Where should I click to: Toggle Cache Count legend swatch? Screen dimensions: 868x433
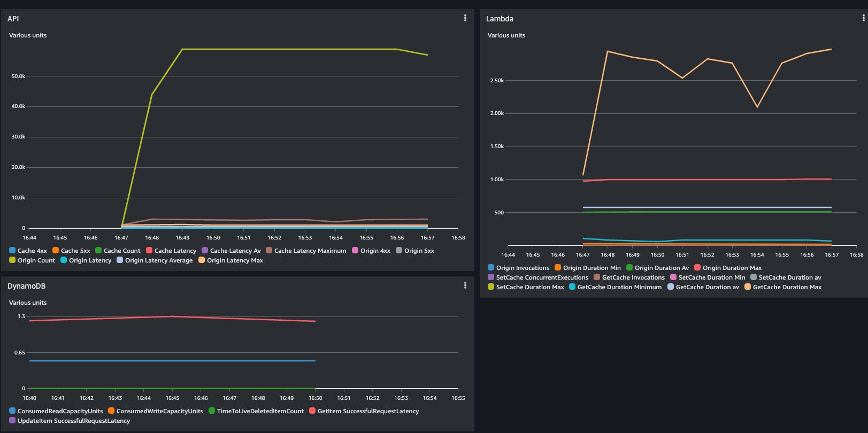point(98,250)
